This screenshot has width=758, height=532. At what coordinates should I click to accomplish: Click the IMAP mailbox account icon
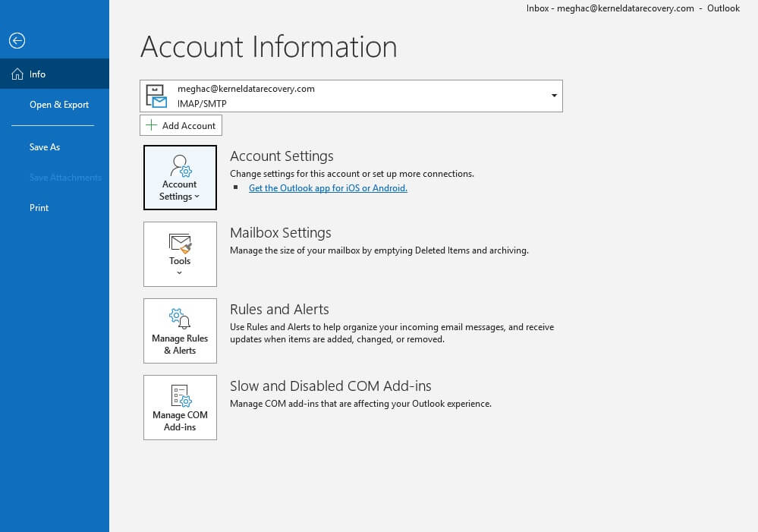click(156, 96)
